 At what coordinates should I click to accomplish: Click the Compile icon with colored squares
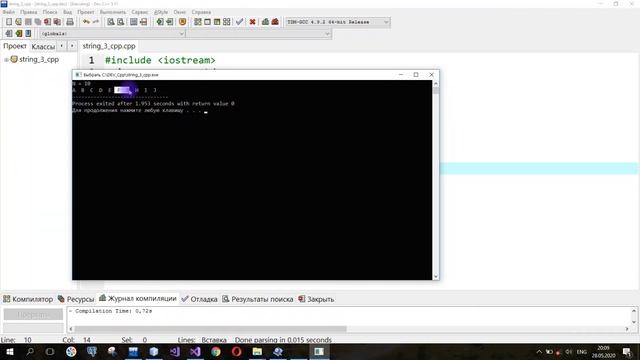[198, 22]
